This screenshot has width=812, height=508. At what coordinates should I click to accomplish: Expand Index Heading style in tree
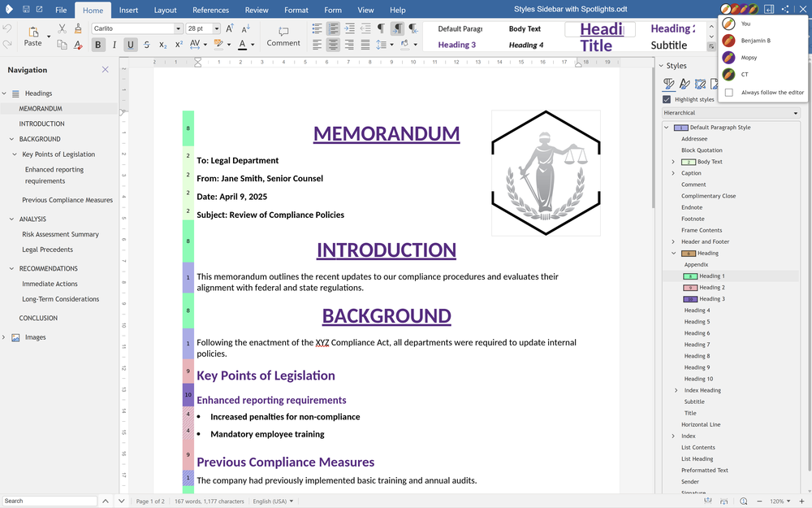pos(676,390)
